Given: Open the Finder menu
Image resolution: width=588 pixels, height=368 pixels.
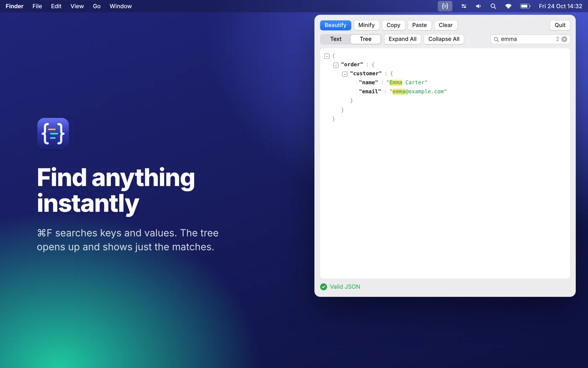Looking at the screenshot, I should (x=15, y=6).
